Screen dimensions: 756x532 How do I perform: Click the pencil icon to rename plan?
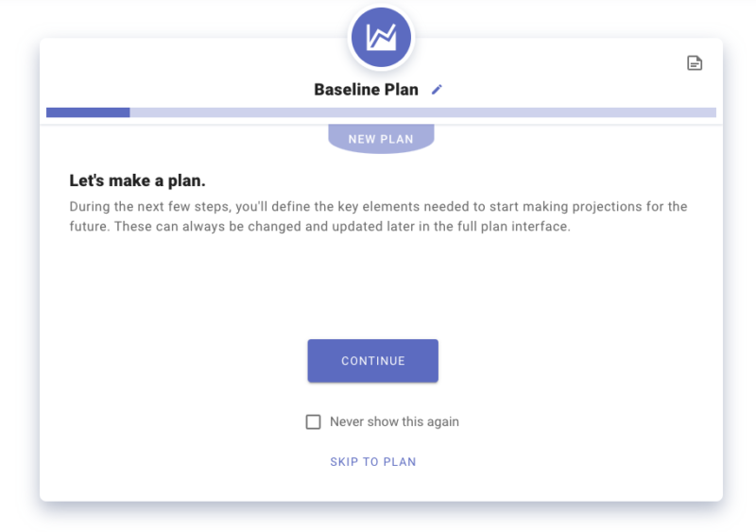tap(437, 90)
